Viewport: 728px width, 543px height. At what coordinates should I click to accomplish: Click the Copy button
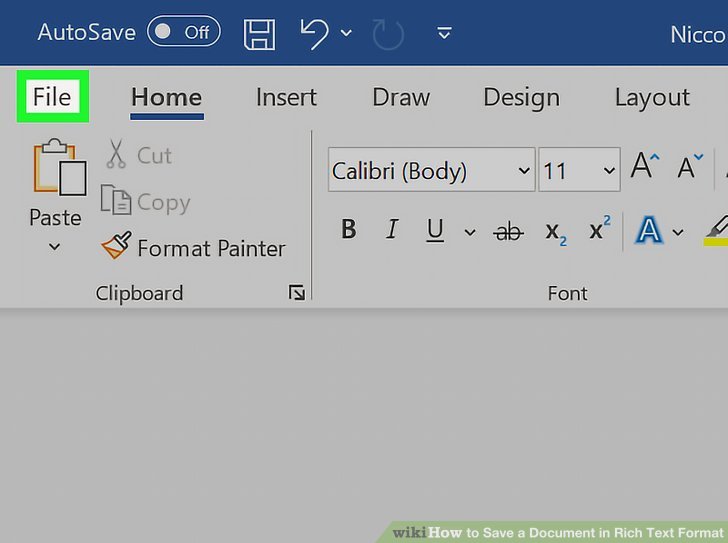[145, 201]
